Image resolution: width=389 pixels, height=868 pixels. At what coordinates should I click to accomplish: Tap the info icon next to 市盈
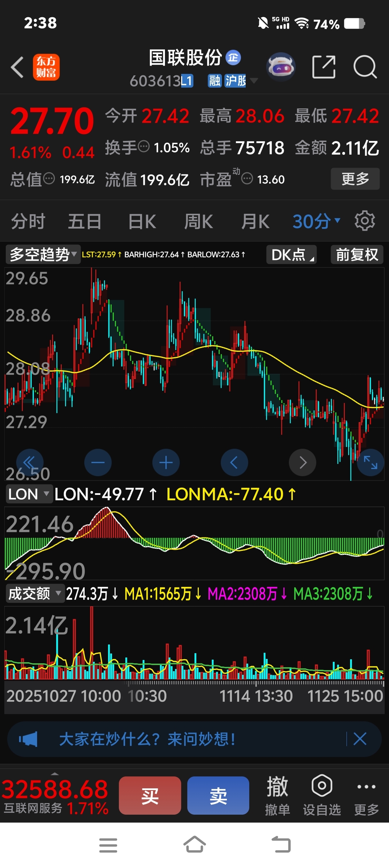tap(247, 178)
